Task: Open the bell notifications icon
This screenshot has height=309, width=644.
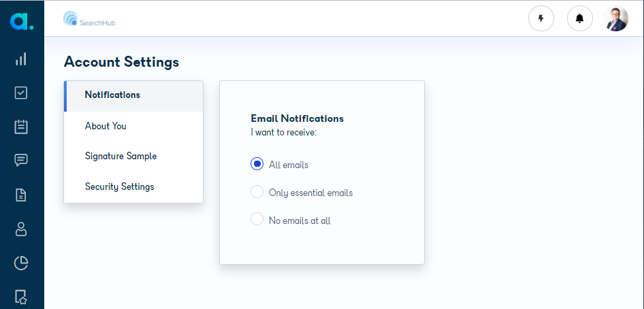Action: pos(580,18)
